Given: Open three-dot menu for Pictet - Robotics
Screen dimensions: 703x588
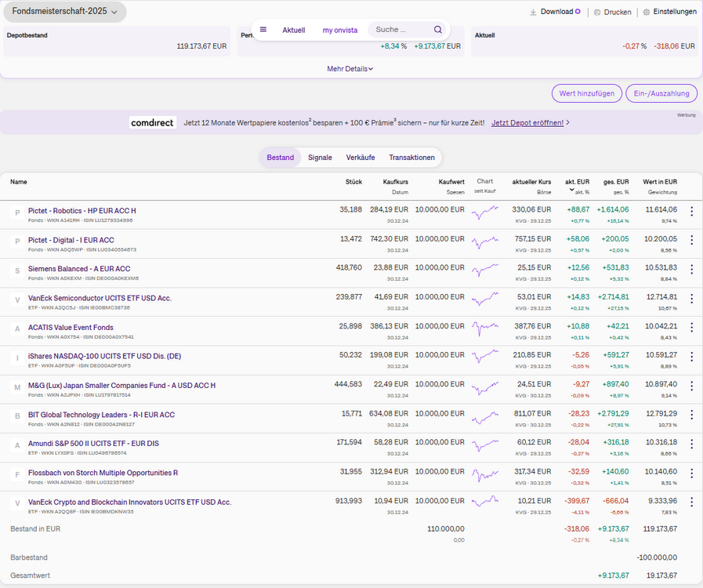Looking at the screenshot, I should (691, 211).
